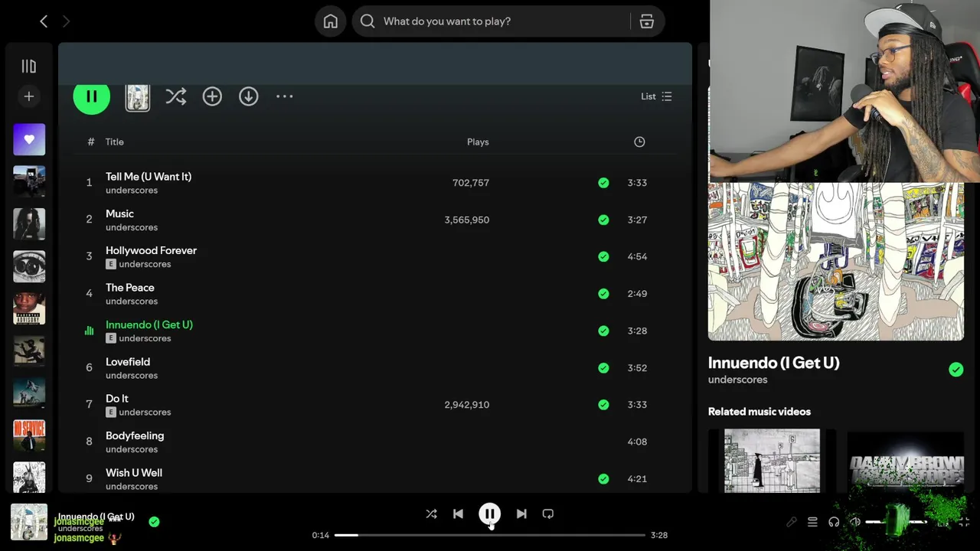Viewport: 980px width, 551px height.
Task: Toggle saved check for Hollywood Forever
Action: click(x=603, y=256)
